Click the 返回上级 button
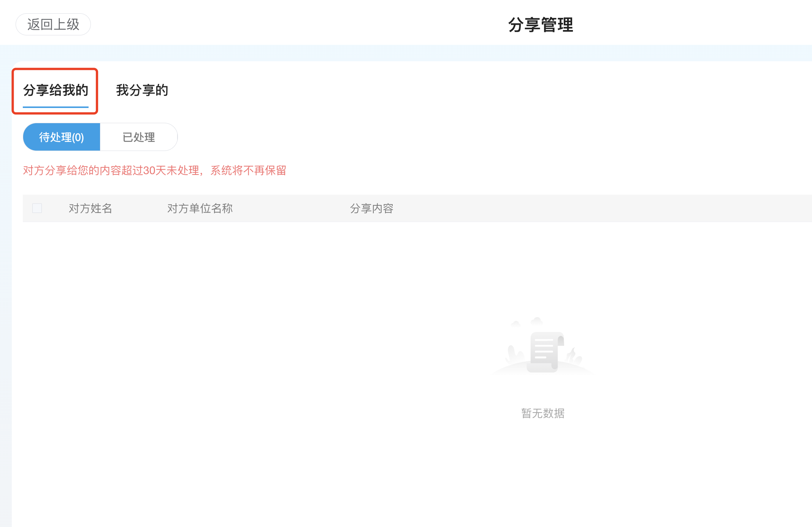The image size is (812, 527). [x=53, y=24]
